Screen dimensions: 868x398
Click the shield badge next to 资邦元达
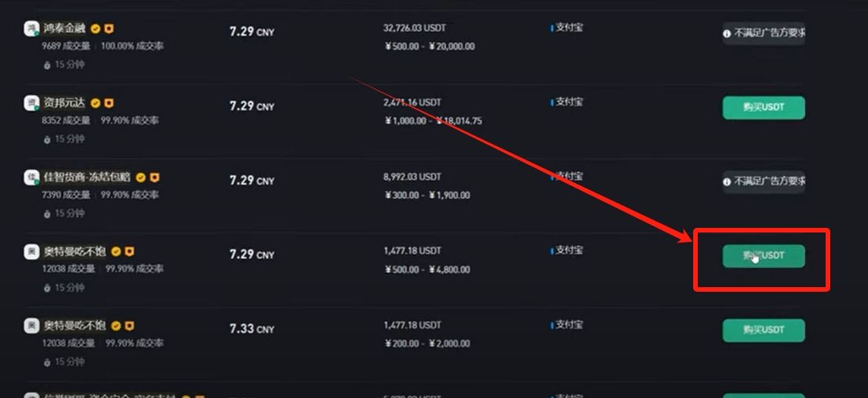coord(109,102)
